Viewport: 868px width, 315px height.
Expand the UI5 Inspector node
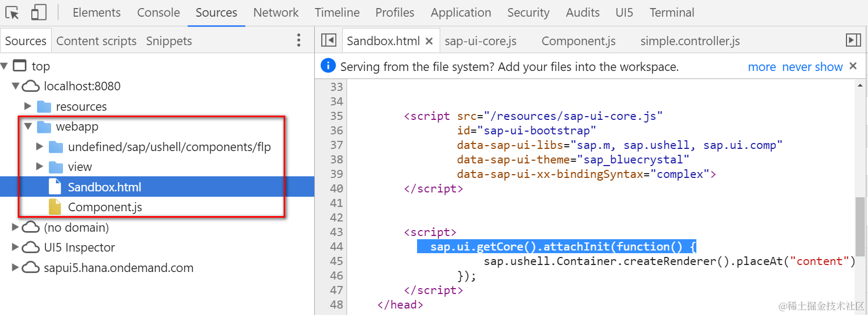click(x=15, y=247)
